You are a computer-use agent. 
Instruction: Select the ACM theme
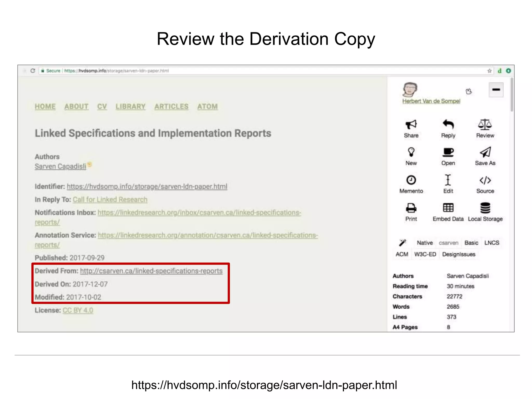click(402, 254)
